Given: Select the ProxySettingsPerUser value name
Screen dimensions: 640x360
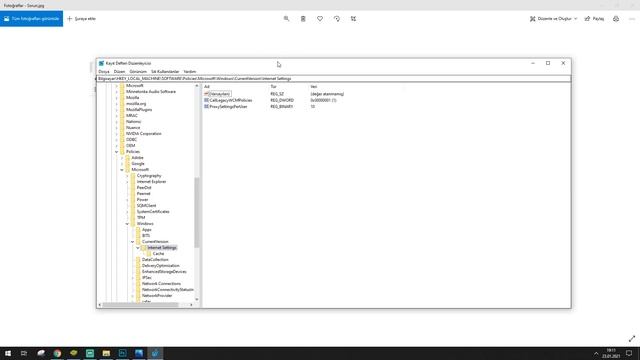Looking at the screenshot, I should click(228, 106).
